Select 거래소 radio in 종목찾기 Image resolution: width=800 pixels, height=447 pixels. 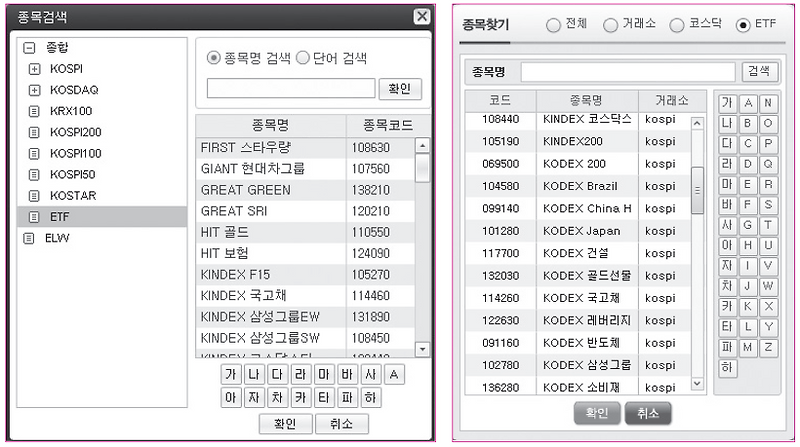[x=610, y=25]
